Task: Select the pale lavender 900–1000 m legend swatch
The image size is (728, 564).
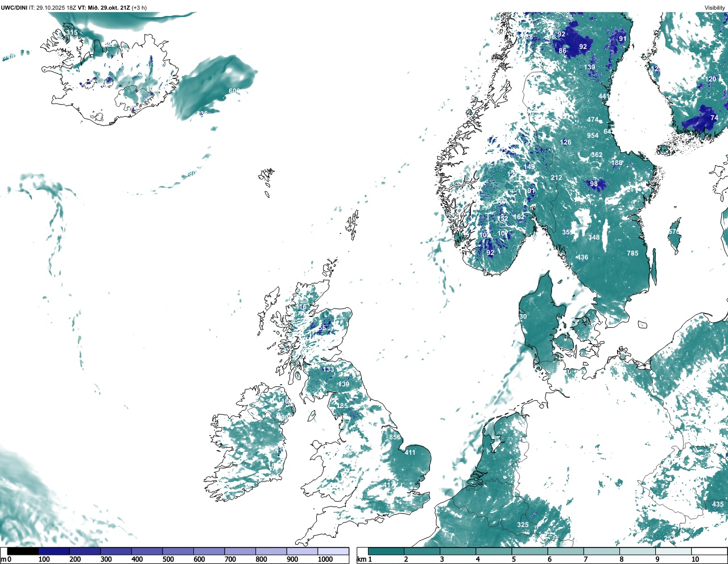Action: click(x=302, y=551)
